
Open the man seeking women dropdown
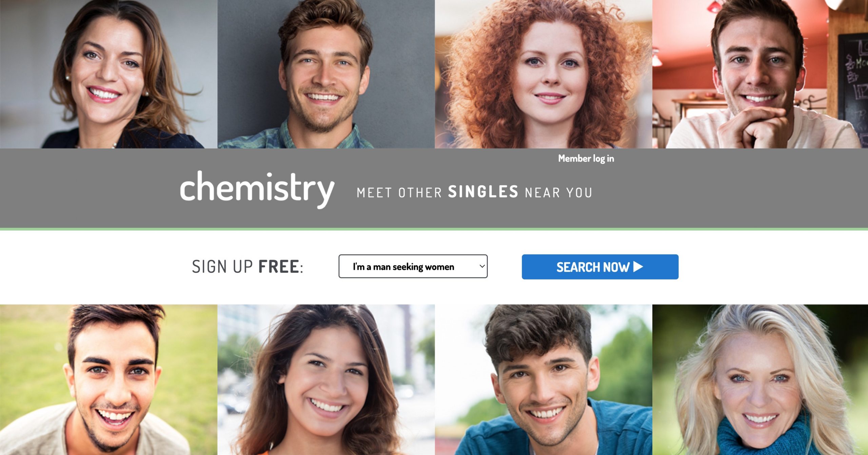click(x=413, y=266)
